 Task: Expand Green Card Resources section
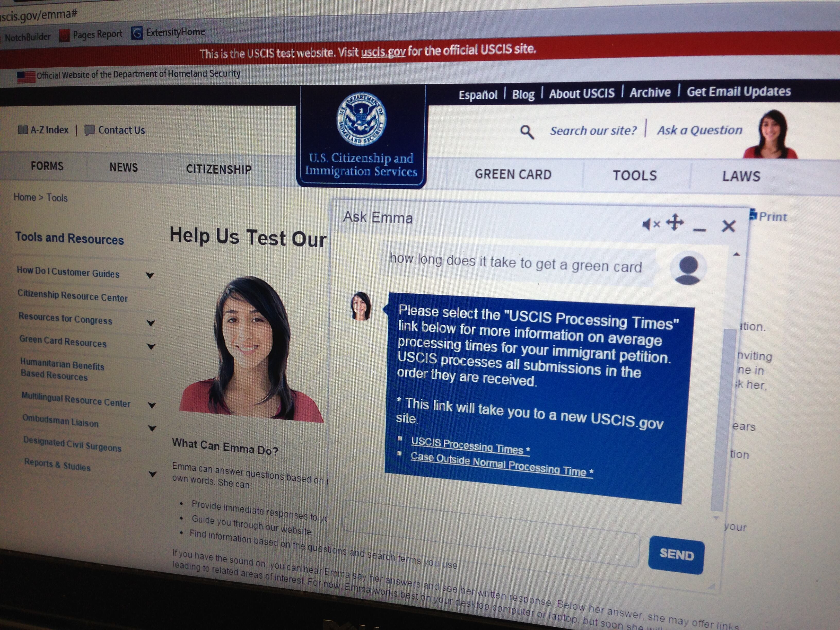151,346
